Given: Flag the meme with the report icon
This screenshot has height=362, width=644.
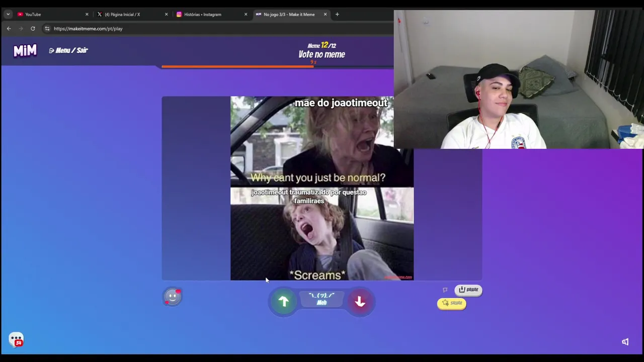Looking at the screenshot, I should [x=445, y=290].
